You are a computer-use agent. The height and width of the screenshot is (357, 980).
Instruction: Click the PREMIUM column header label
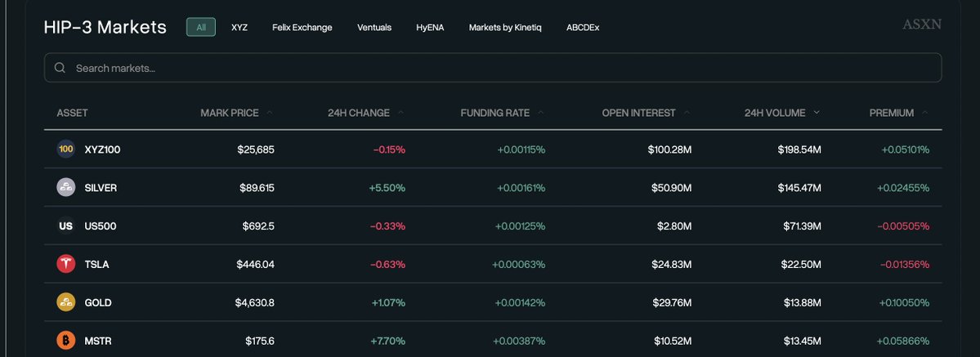891,114
